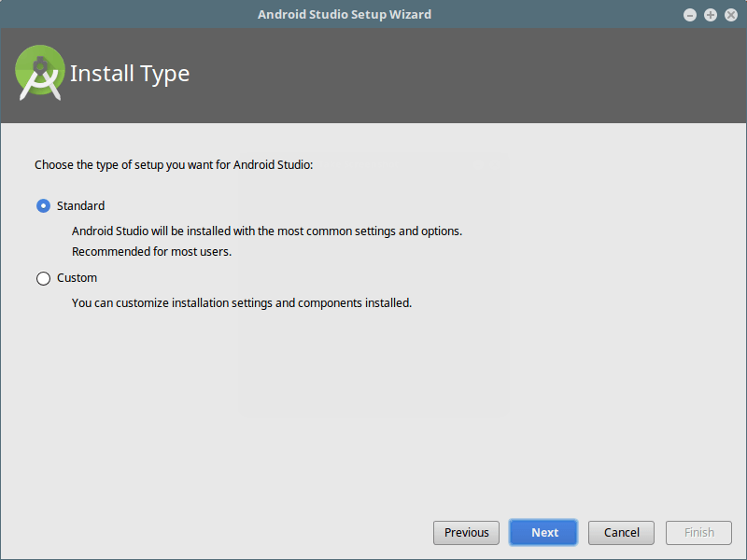Image resolution: width=747 pixels, height=560 pixels.
Task: Go back with the Previous button
Action: [466, 533]
